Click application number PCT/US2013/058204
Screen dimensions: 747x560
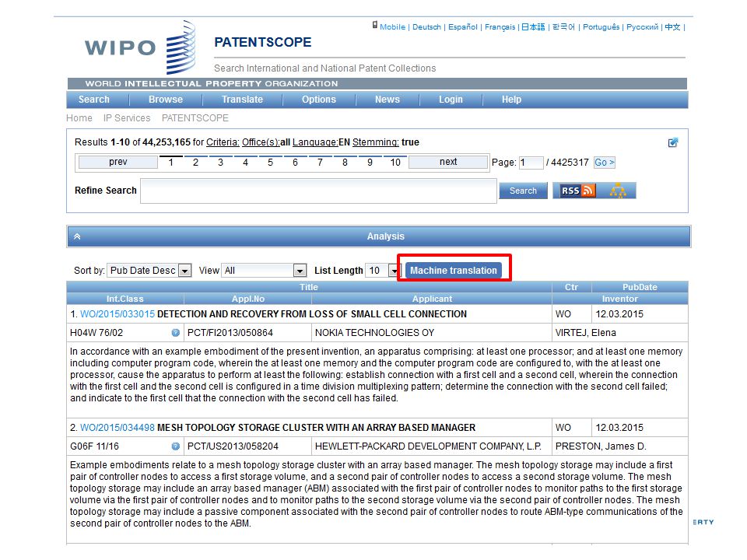[x=233, y=446]
